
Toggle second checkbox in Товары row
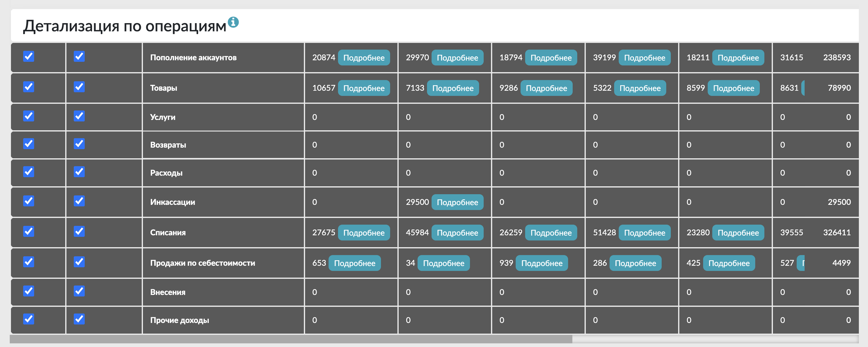[x=79, y=86]
